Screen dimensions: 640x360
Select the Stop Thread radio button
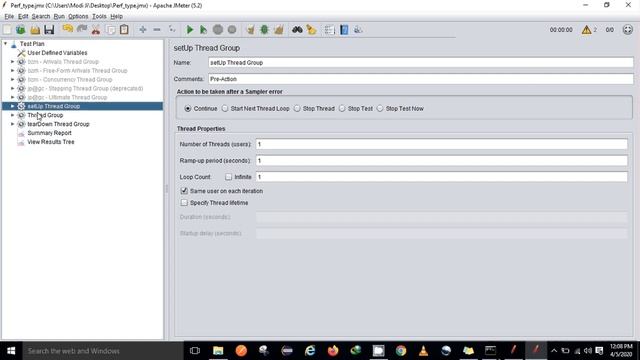point(297,109)
